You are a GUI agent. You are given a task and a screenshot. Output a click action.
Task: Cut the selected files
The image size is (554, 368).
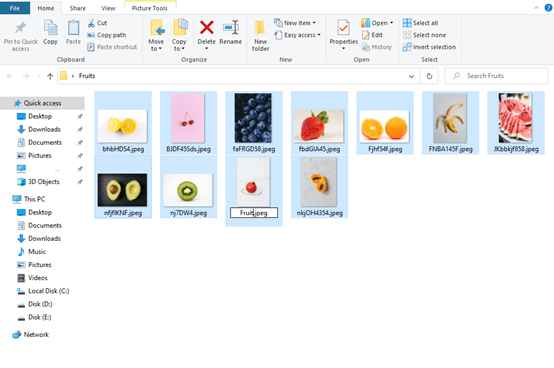pos(98,23)
